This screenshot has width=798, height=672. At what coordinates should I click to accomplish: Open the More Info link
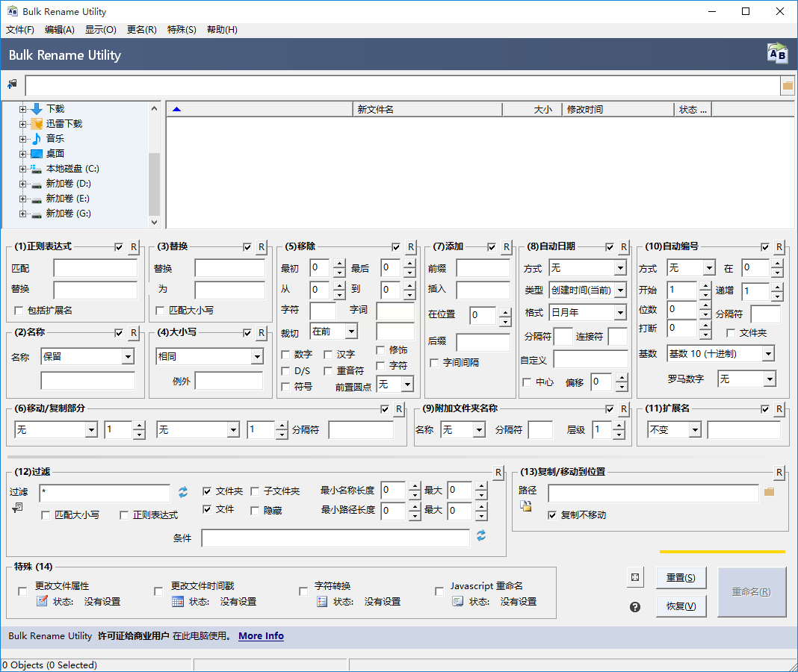coord(261,636)
